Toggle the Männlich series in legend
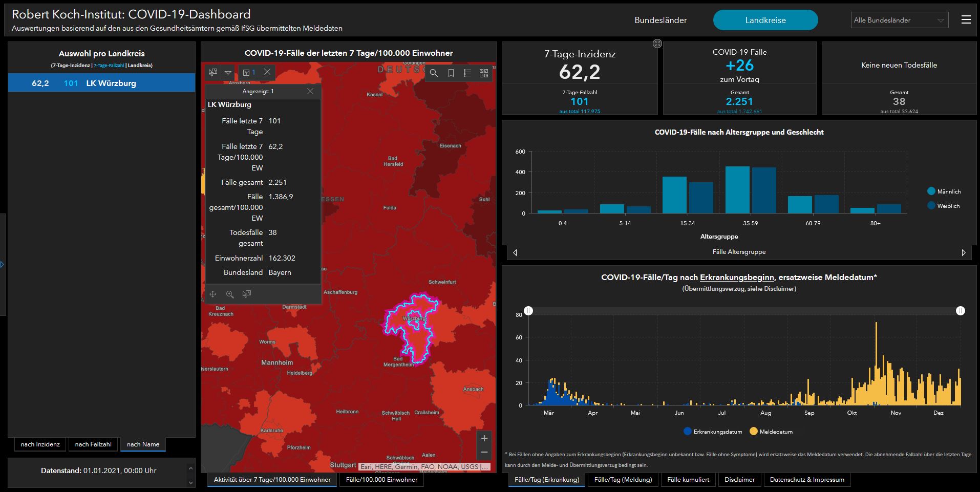The height and width of the screenshot is (492, 980). (944, 191)
